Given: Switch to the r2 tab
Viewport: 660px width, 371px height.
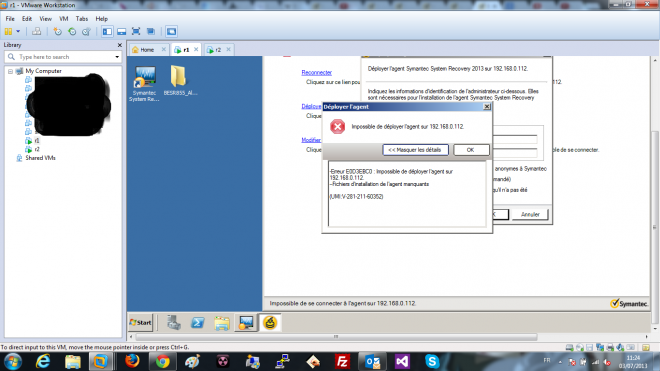Looking at the screenshot, I should [x=218, y=50].
